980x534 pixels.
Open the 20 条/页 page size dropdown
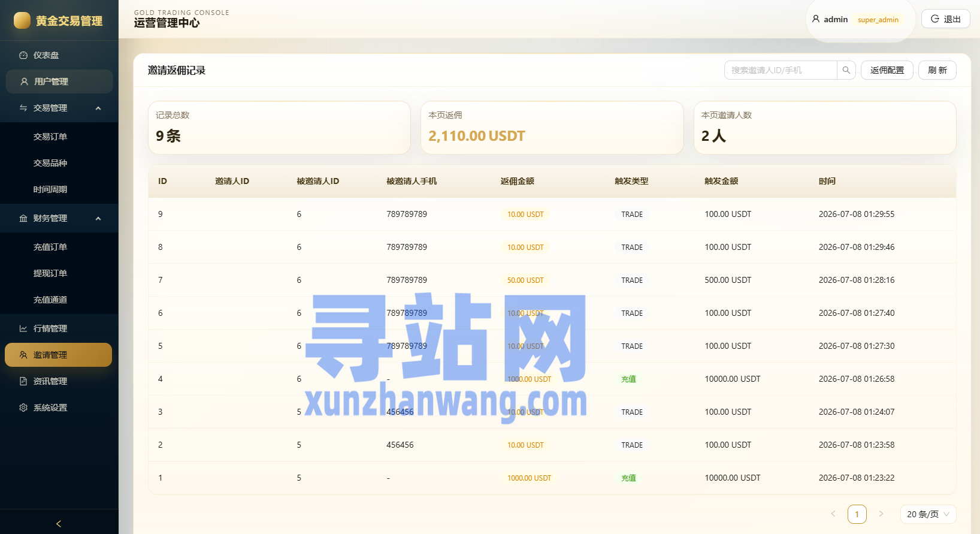[x=928, y=514]
